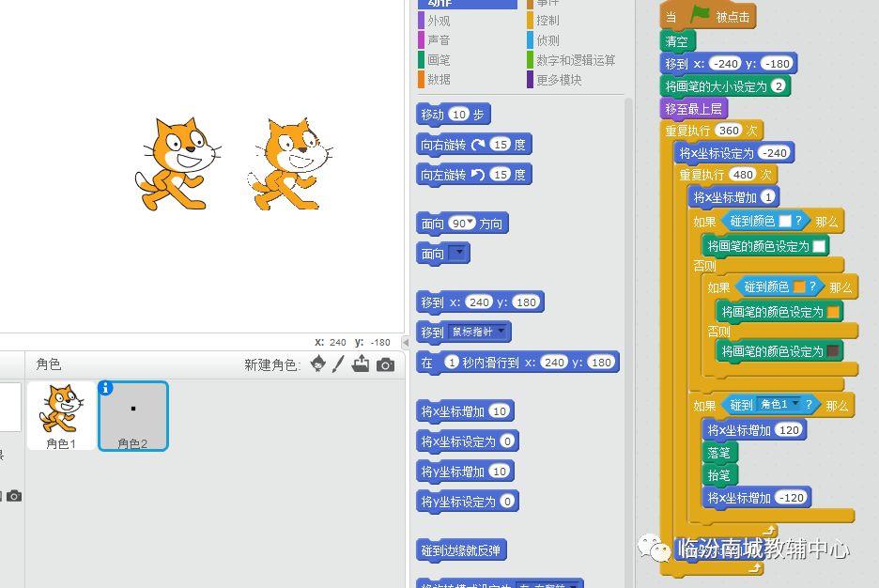Click 碰到边缘就反弹 block
The width and height of the screenshot is (879, 588).
pos(461,550)
